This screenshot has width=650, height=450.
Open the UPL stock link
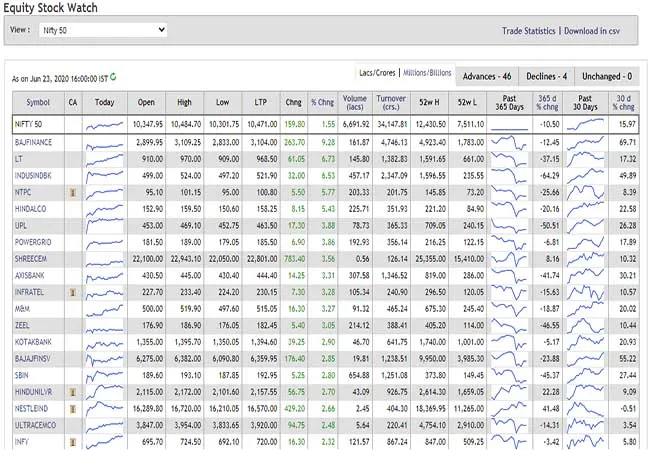pyautogui.click(x=21, y=225)
